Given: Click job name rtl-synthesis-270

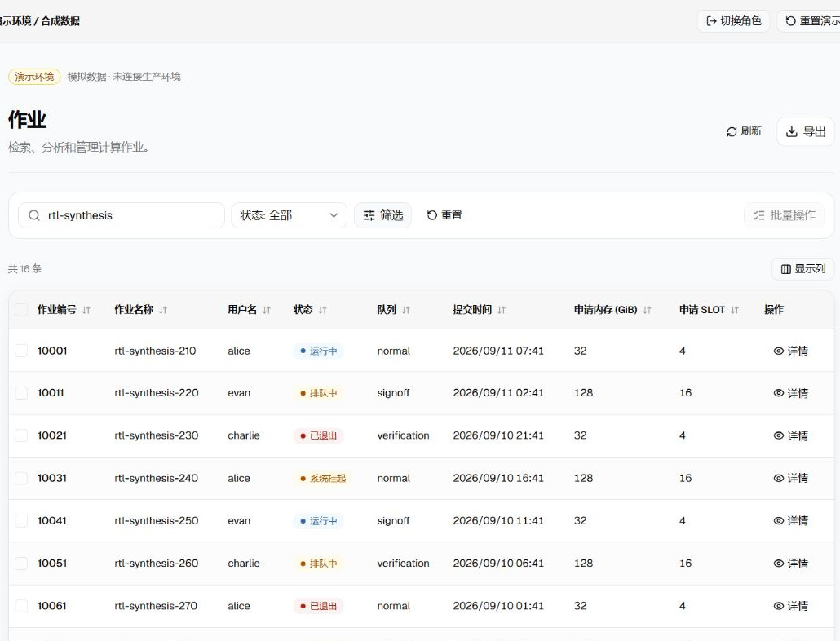Looking at the screenshot, I should pos(156,606).
